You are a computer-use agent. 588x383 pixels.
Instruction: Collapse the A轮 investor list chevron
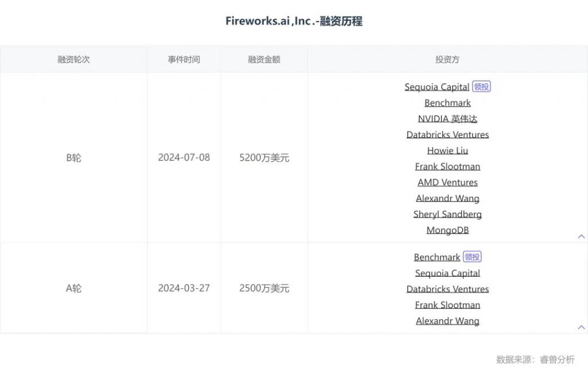(x=581, y=327)
